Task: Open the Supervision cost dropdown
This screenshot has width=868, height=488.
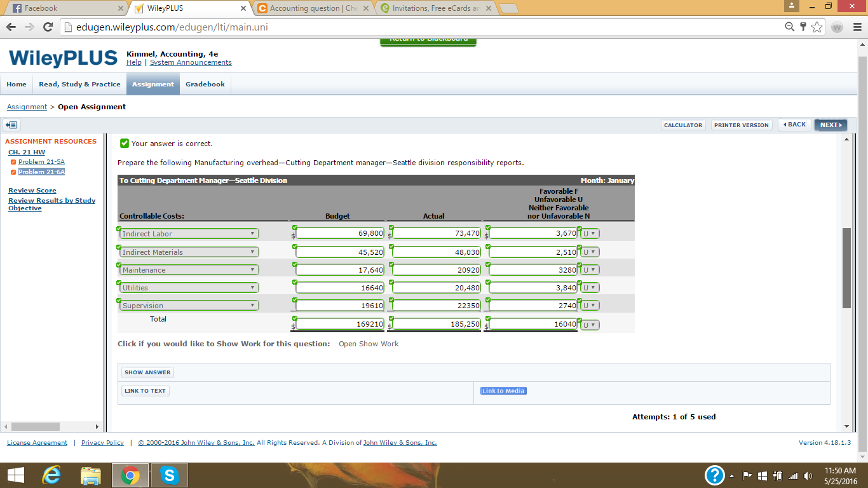Action: click(189, 306)
